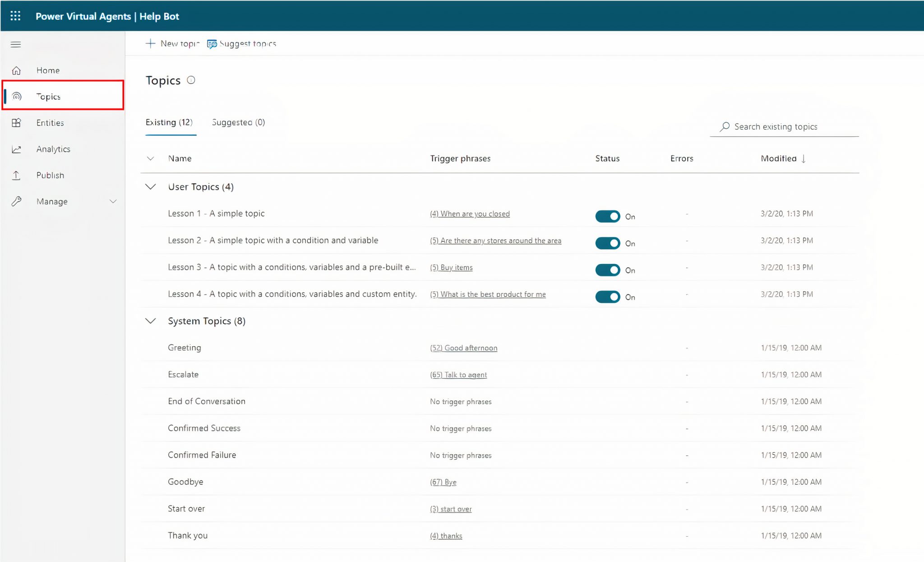Click the Publish icon in the sidebar
The width and height of the screenshot is (924, 562).
[16, 175]
